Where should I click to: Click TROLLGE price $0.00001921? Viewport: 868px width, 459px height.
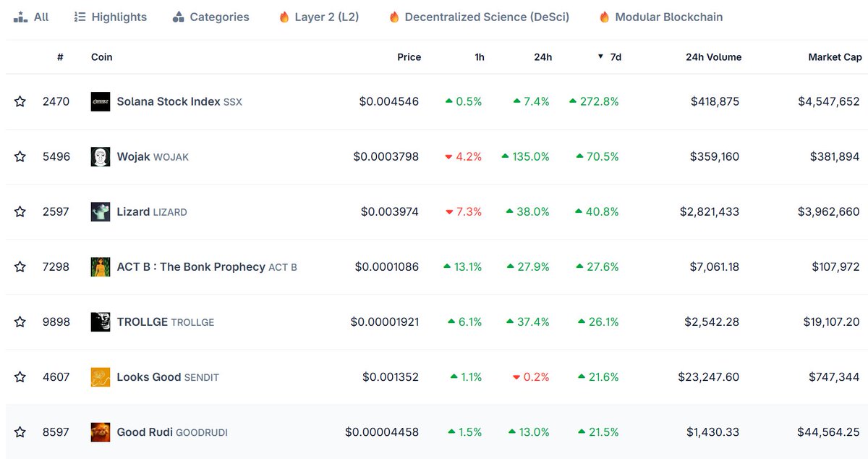point(385,321)
